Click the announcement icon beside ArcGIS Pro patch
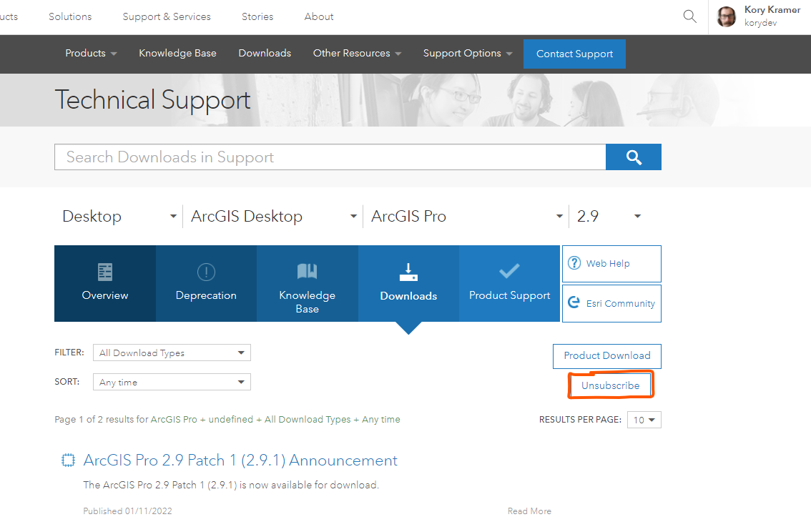811x532 pixels. click(68, 460)
